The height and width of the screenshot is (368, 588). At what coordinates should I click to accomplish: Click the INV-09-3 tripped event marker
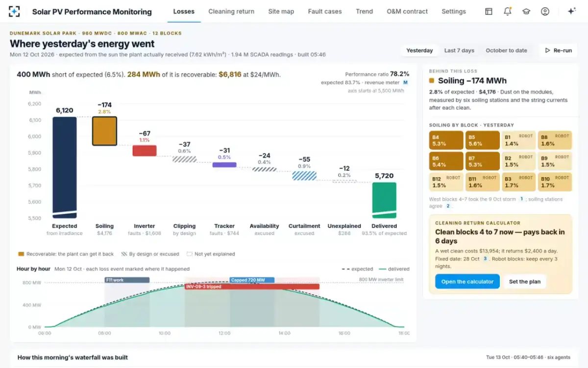252,287
